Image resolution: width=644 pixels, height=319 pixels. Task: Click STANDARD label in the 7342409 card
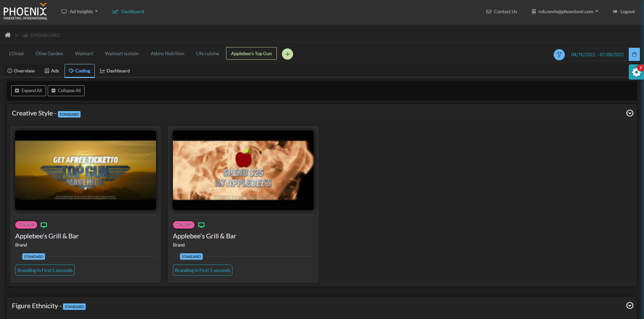pos(34,257)
